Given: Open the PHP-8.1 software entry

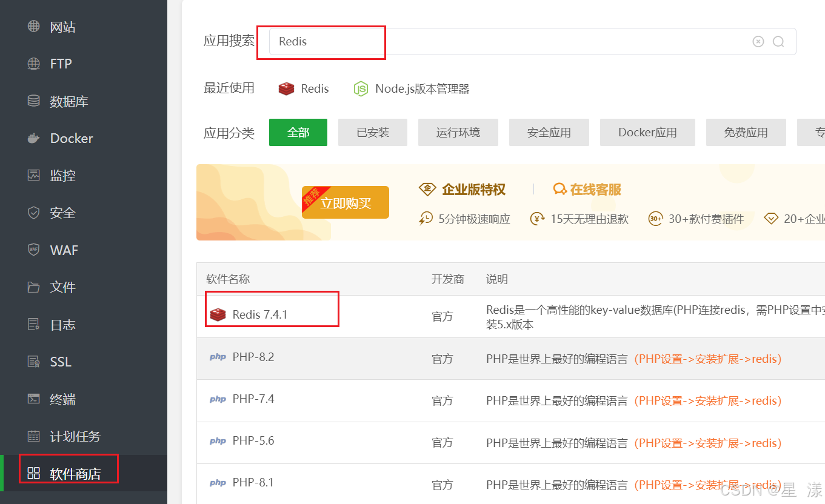Looking at the screenshot, I should click(253, 482).
